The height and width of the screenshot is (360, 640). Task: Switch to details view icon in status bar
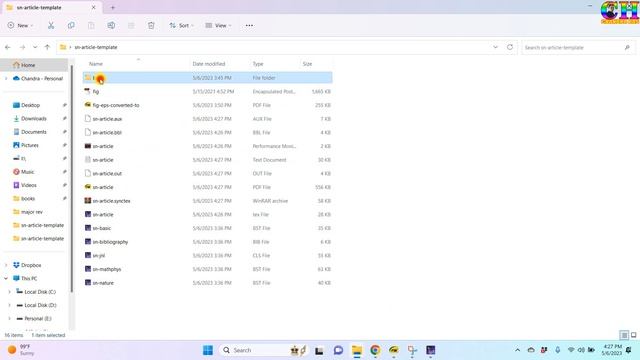[624, 335]
